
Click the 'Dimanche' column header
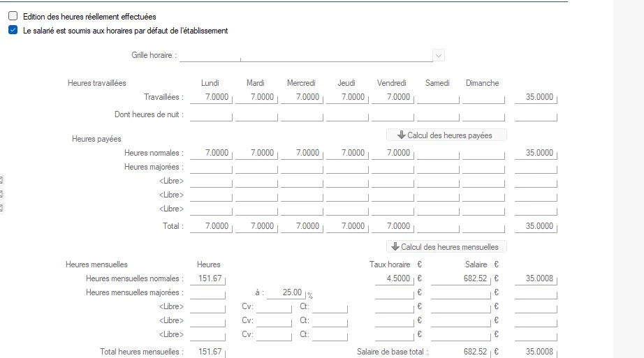coord(482,83)
